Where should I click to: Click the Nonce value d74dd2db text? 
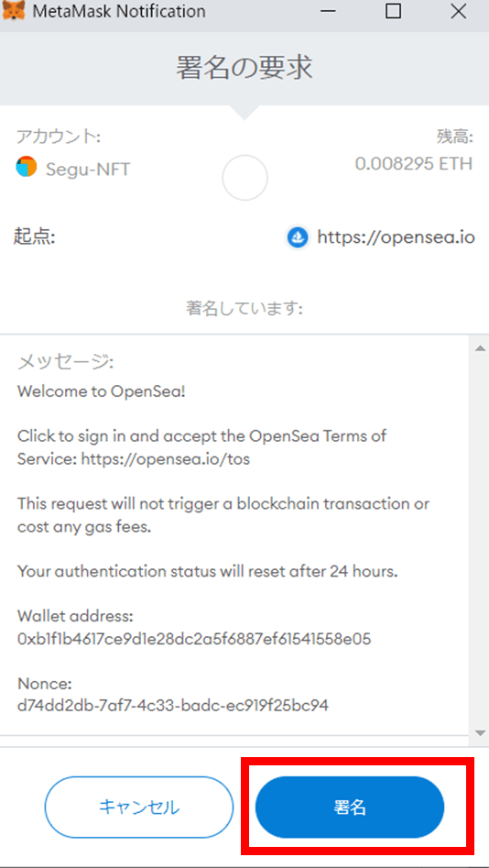pyautogui.click(x=173, y=706)
